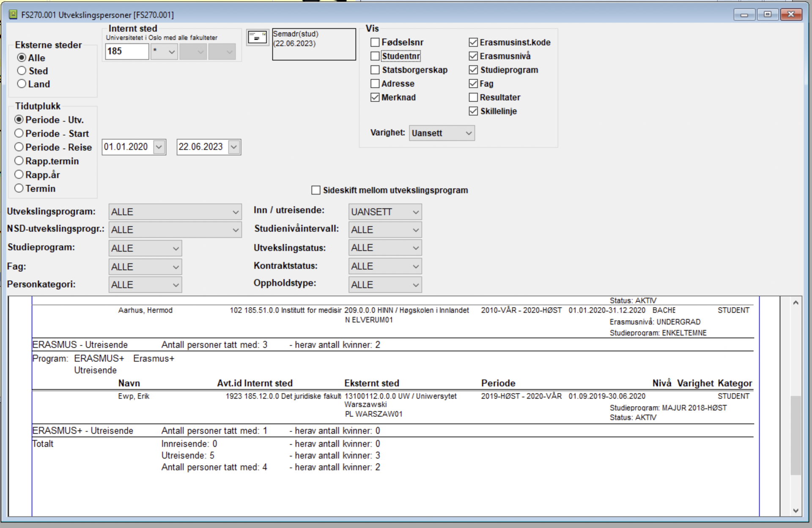Click the address label icon beside Semadr box

257,37
